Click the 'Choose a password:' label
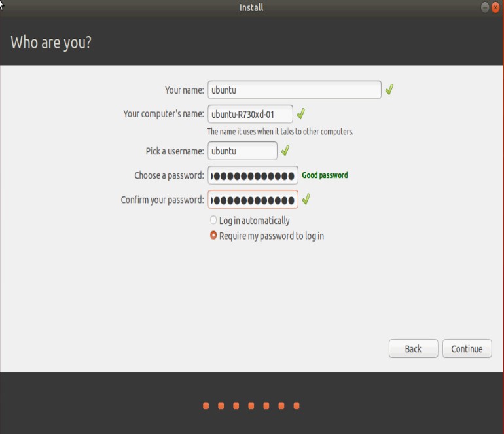 pyautogui.click(x=169, y=175)
